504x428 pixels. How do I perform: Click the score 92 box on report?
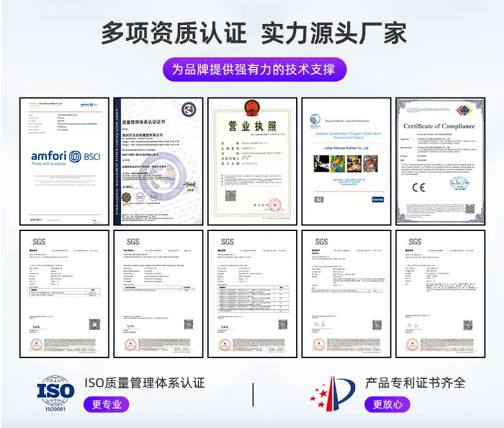tap(319, 200)
